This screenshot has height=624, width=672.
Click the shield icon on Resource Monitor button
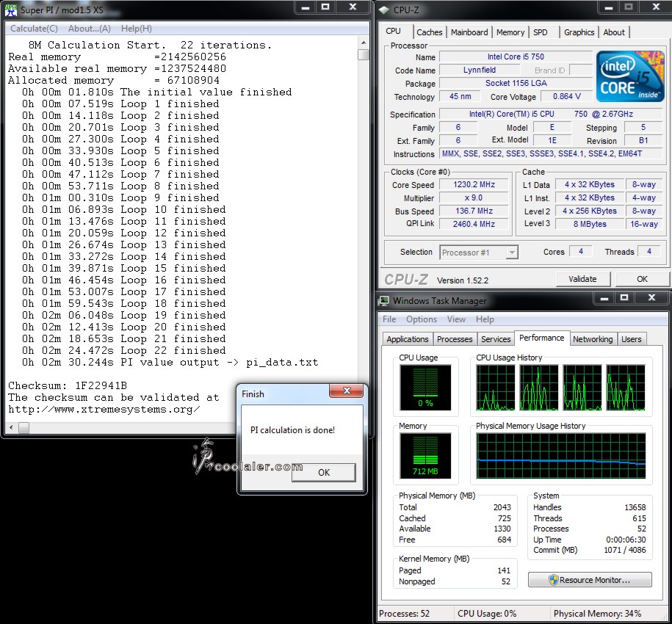(x=553, y=580)
